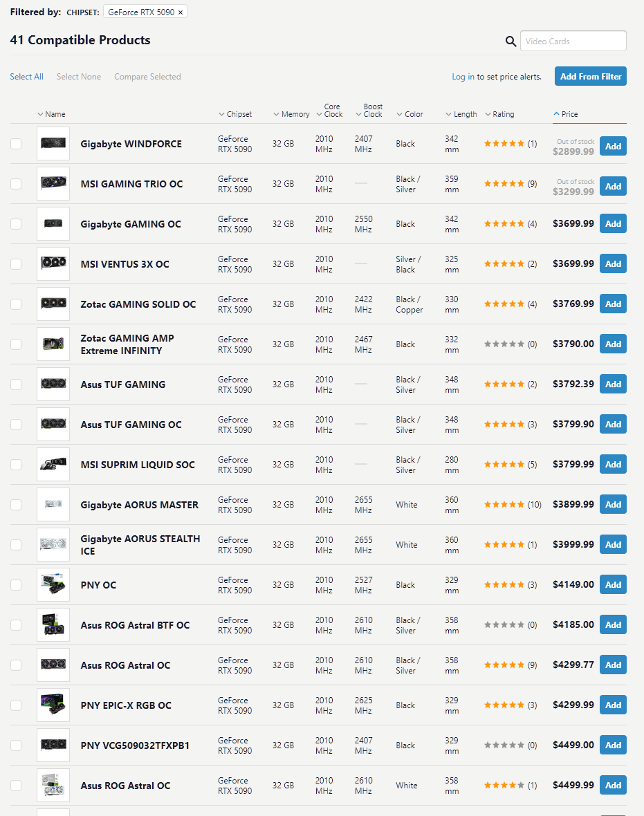Viewport: 644px width, 816px height.
Task: Click the star rating for Asus TUF GAMING OC
Action: point(504,424)
